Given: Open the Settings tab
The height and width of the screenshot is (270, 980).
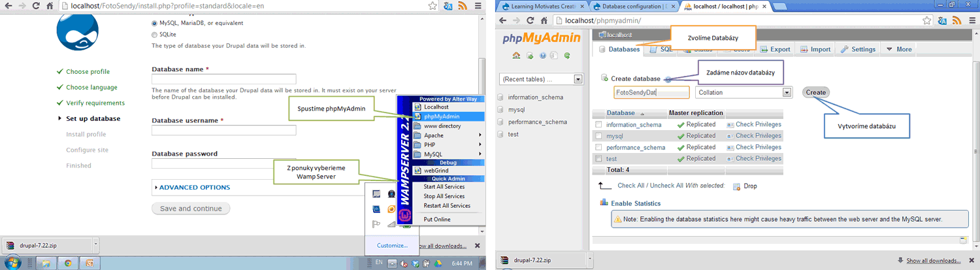Looking at the screenshot, I should (x=858, y=49).
